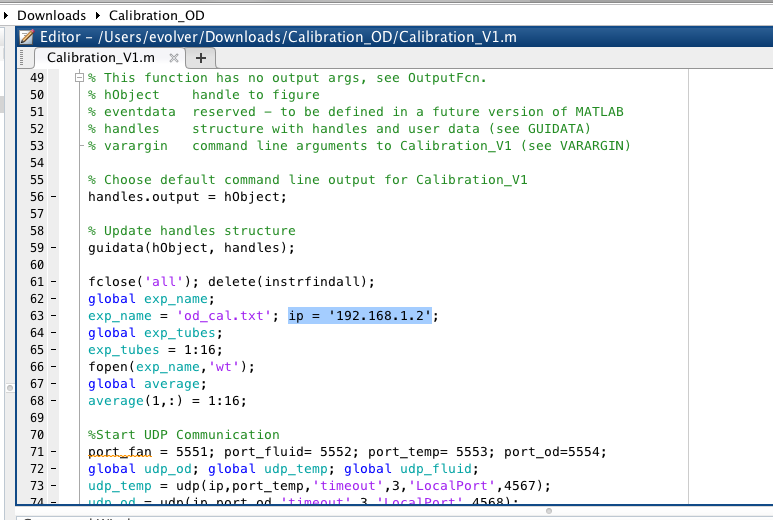
Task: Click fclose('all') on line 61
Action: click(143, 281)
